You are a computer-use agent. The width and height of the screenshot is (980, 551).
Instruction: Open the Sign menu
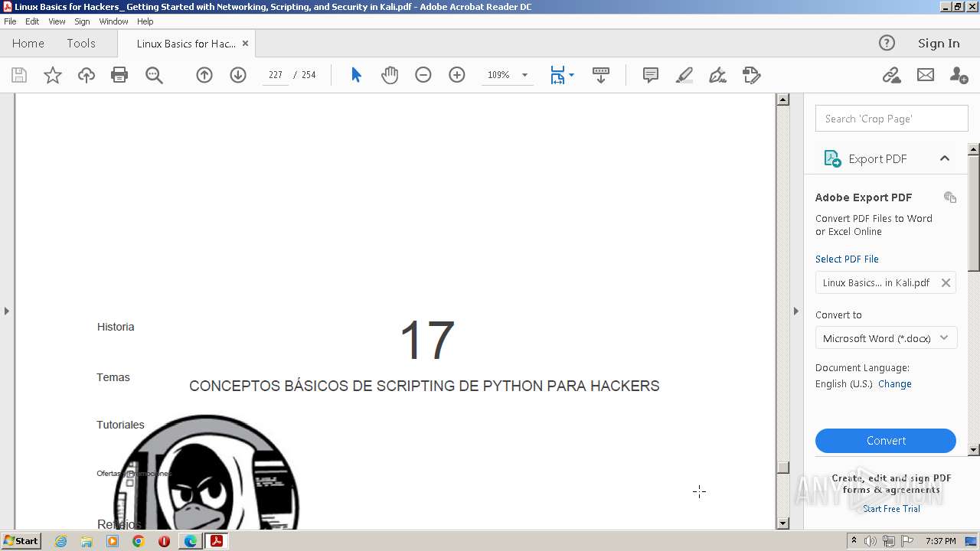(x=82, y=21)
